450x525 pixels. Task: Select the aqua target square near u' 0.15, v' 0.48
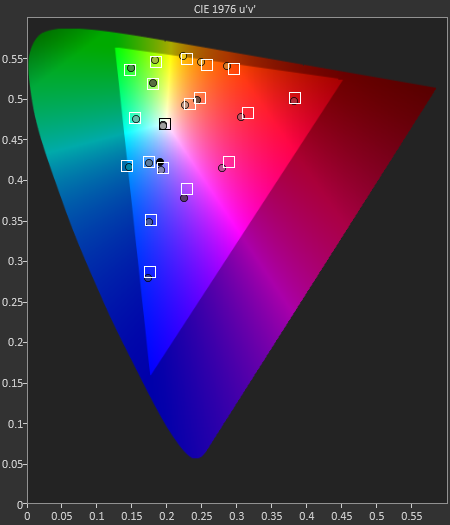[135, 118]
